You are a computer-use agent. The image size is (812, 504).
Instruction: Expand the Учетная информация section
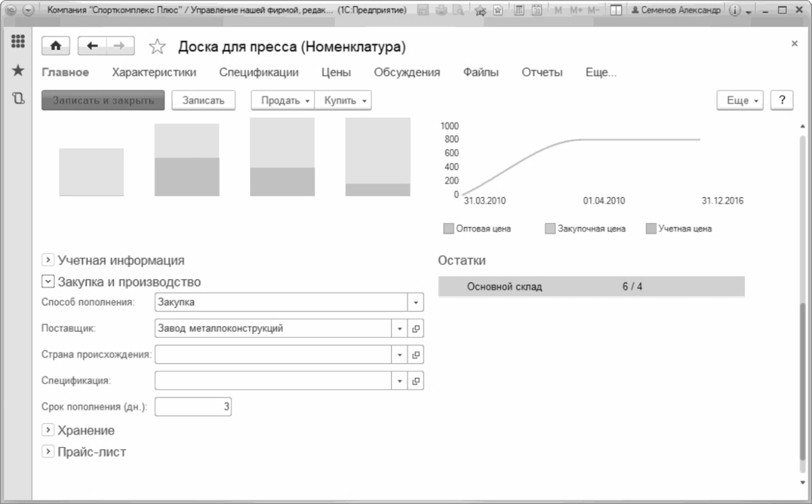point(47,259)
